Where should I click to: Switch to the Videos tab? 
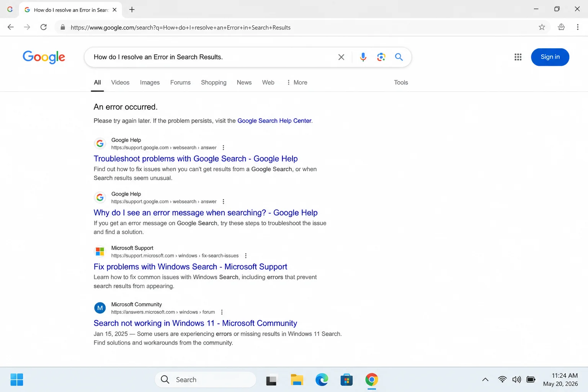[x=120, y=82]
